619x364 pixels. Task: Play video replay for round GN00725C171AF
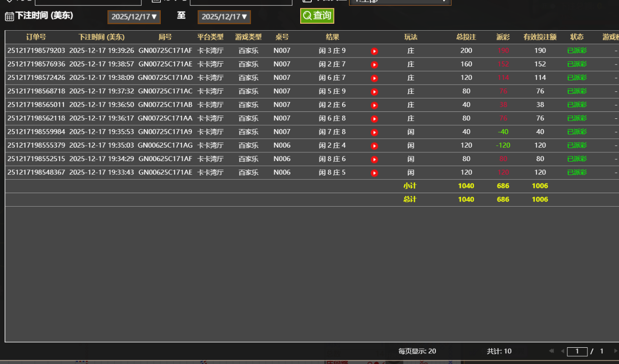tap(374, 51)
